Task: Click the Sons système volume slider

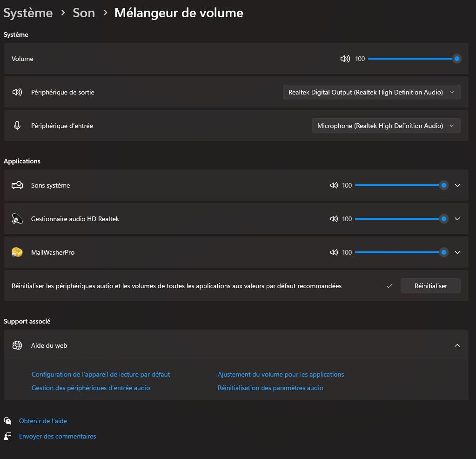Action: (402, 185)
